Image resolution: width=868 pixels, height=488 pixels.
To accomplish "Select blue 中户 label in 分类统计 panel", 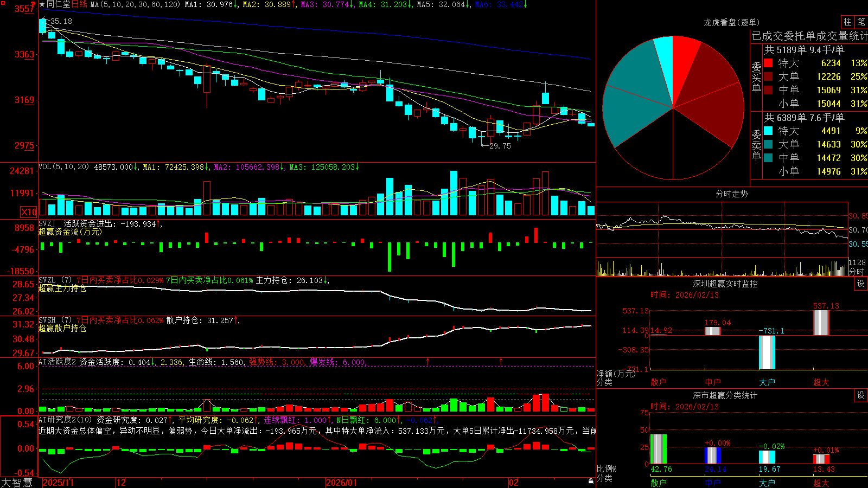I will pos(713,483).
